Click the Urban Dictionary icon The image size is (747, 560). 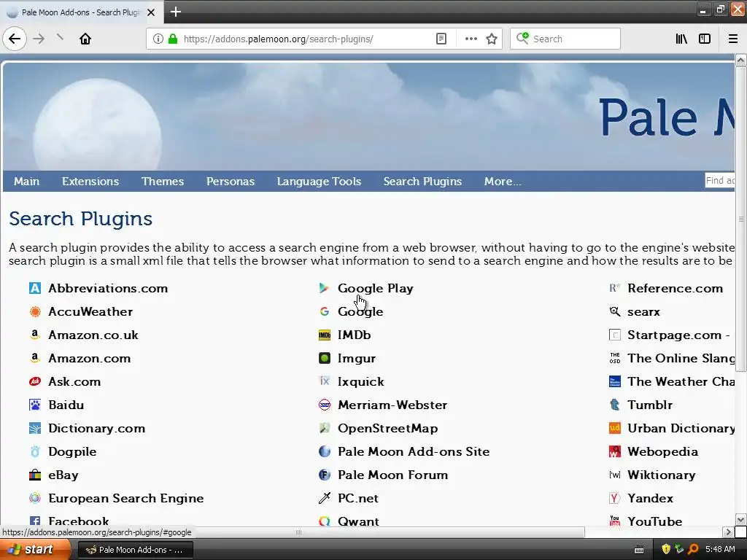click(614, 428)
